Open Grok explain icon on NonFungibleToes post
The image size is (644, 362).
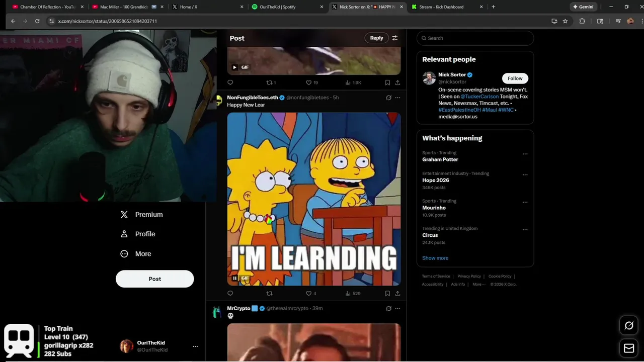tap(388, 98)
